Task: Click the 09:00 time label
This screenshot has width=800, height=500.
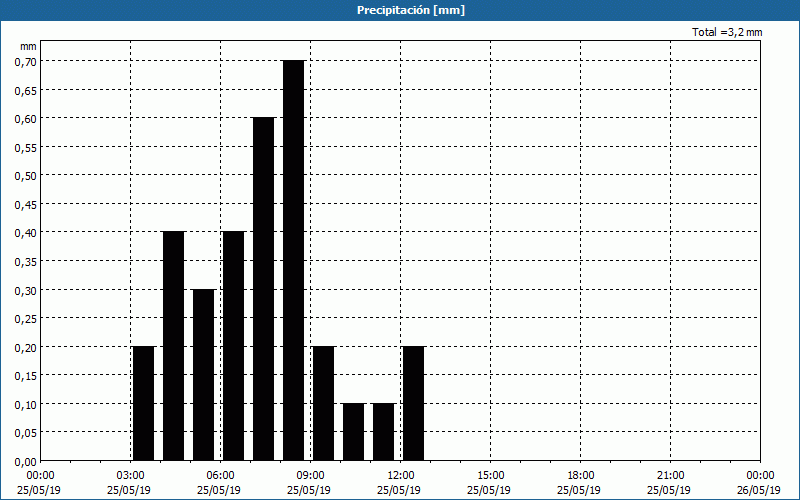Action: tap(311, 476)
